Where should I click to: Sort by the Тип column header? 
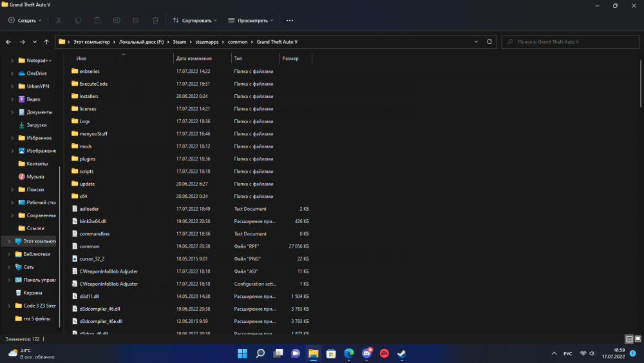(x=256, y=59)
